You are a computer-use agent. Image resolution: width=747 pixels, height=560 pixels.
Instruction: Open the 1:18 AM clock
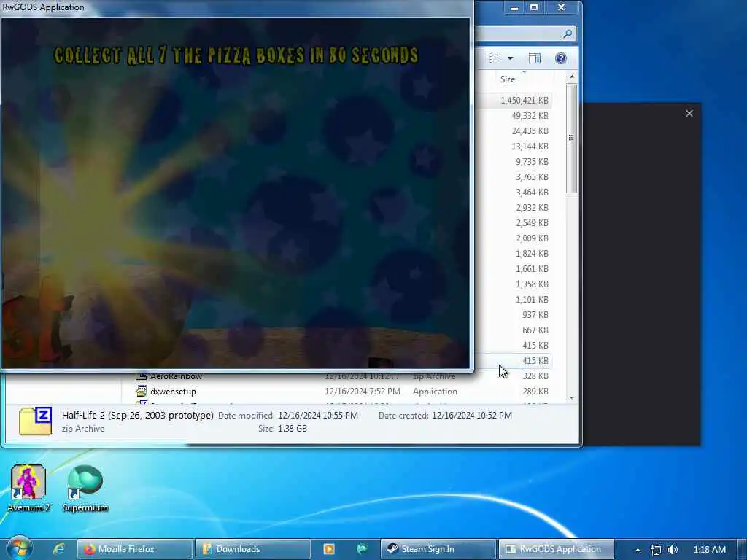[x=710, y=550]
